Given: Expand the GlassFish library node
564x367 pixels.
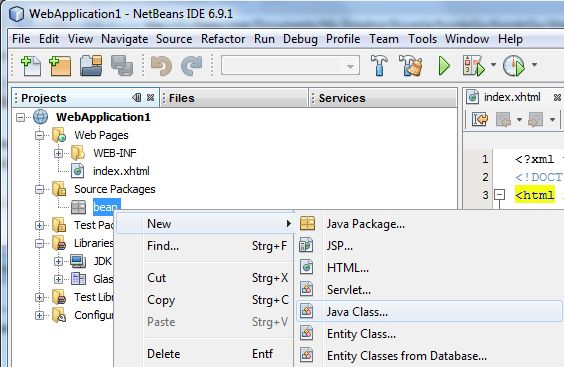Looking at the screenshot, I should point(58,279).
